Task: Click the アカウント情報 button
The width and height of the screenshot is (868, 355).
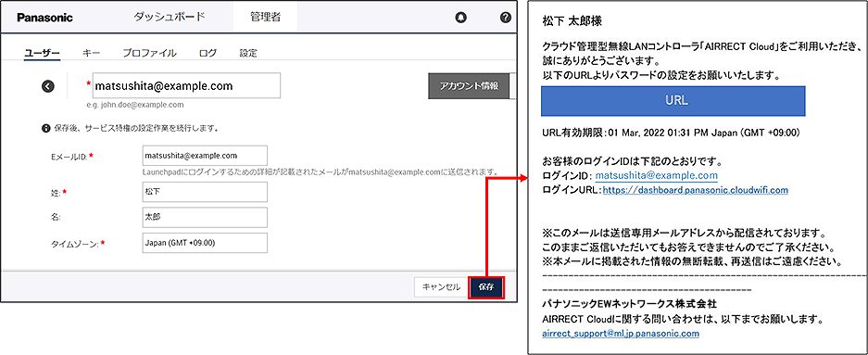Action: [469, 86]
